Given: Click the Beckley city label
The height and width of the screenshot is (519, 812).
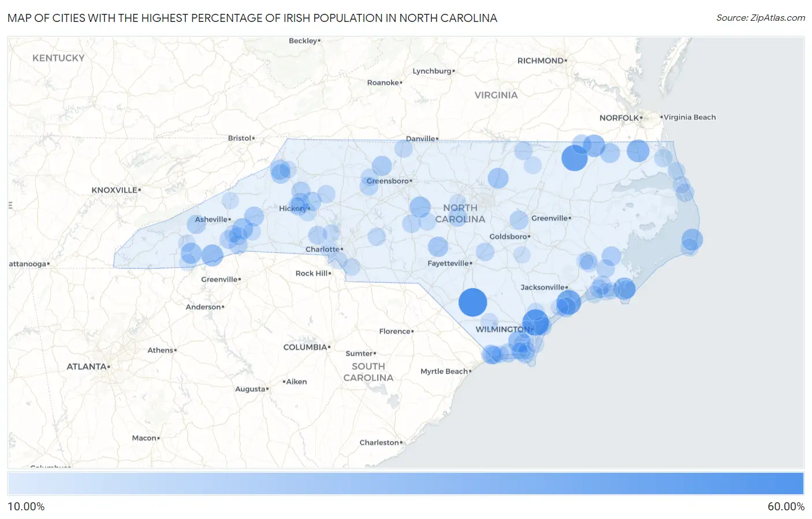Looking at the screenshot, I should click(x=303, y=41).
